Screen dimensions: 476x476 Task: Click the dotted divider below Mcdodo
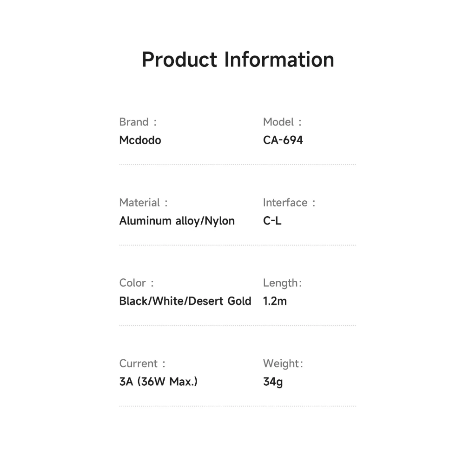pyautogui.click(x=237, y=165)
